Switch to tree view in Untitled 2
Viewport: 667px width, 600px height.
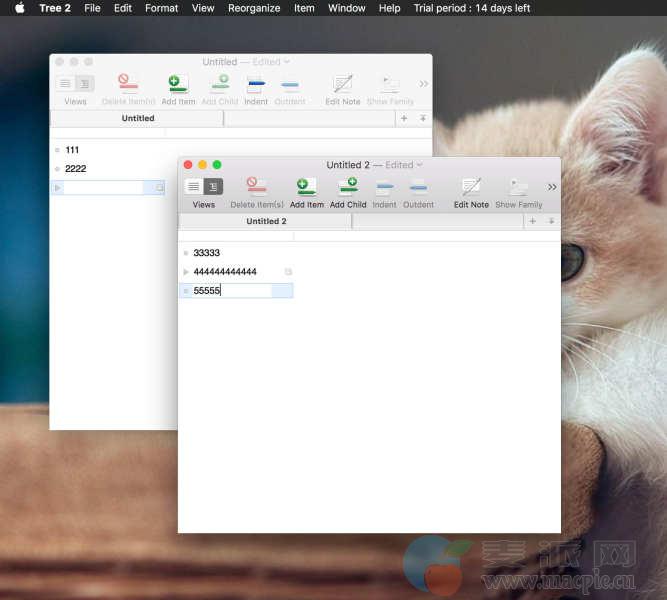pos(213,187)
